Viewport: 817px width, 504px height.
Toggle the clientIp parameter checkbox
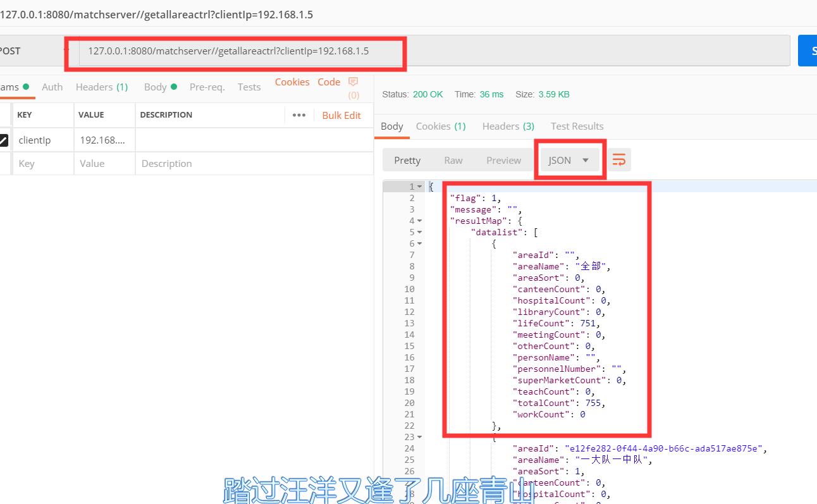3,140
